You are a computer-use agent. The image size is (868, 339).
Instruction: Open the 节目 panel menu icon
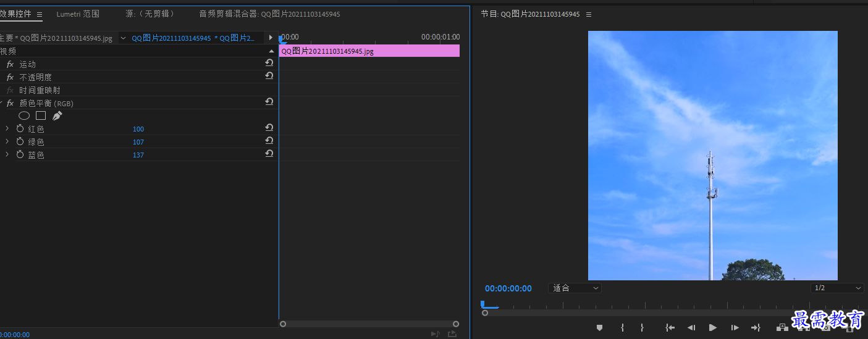tap(589, 14)
